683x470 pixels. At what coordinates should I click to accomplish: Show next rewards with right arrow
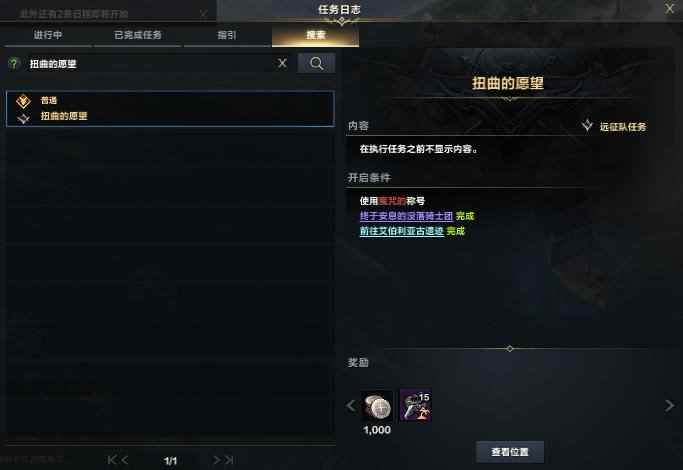669,406
